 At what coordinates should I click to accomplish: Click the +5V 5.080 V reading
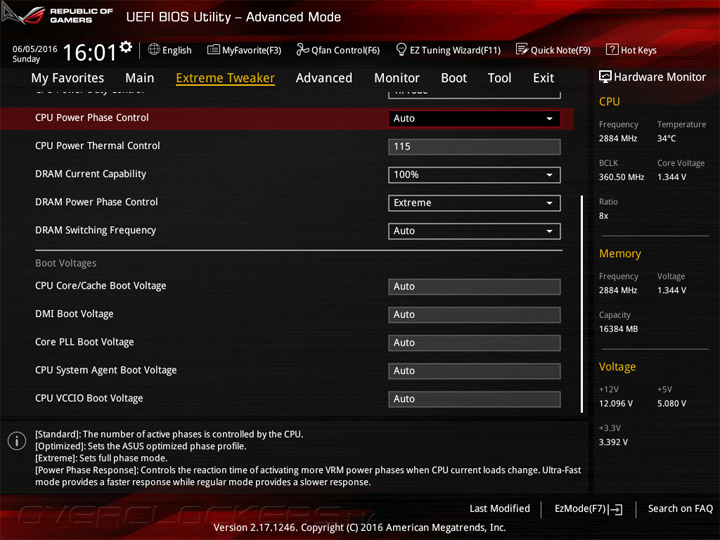pos(671,403)
